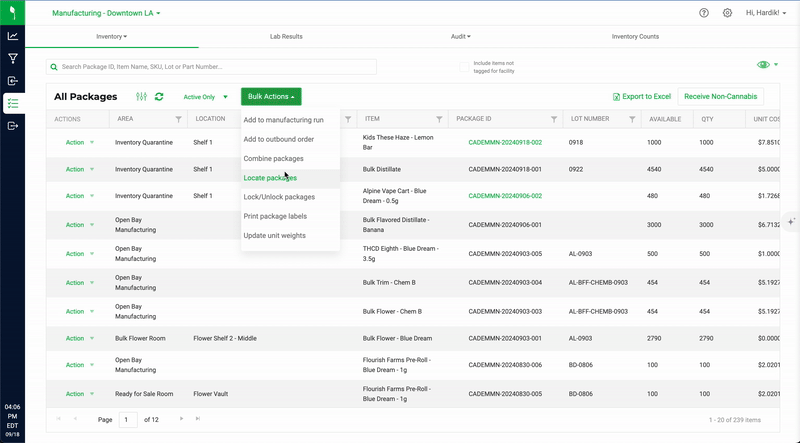Image resolution: width=800 pixels, height=443 pixels.
Task: Open the Inventory tab
Action: (112, 37)
